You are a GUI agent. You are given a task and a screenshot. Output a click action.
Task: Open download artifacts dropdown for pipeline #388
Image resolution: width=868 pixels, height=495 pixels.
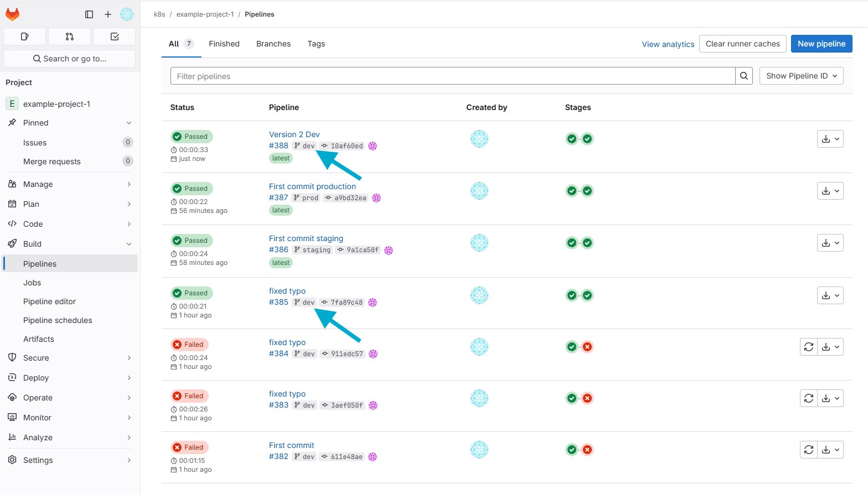click(x=830, y=139)
